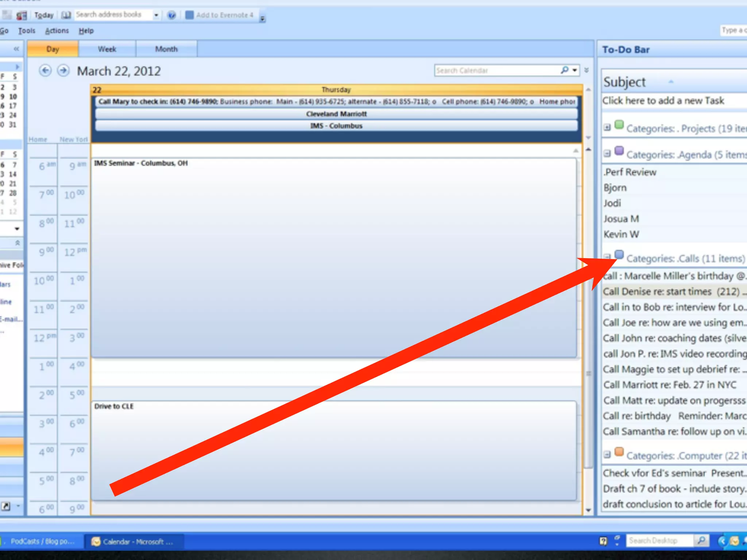Screen dimensions: 747x560
Task: Expand the Projects category group
Action: tap(607, 128)
